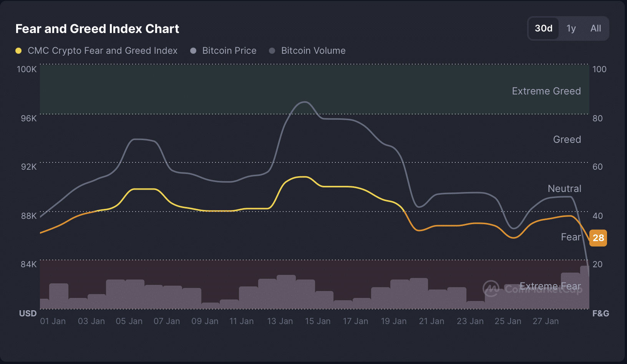Click the orange 28 current value badge
Viewport: 627px width, 364px height.
pyautogui.click(x=598, y=238)
